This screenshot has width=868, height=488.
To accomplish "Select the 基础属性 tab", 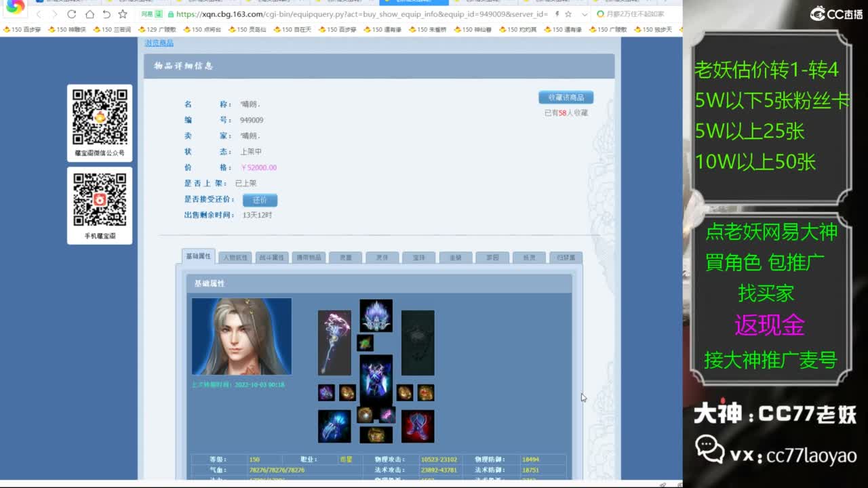I will pos(198,256).
